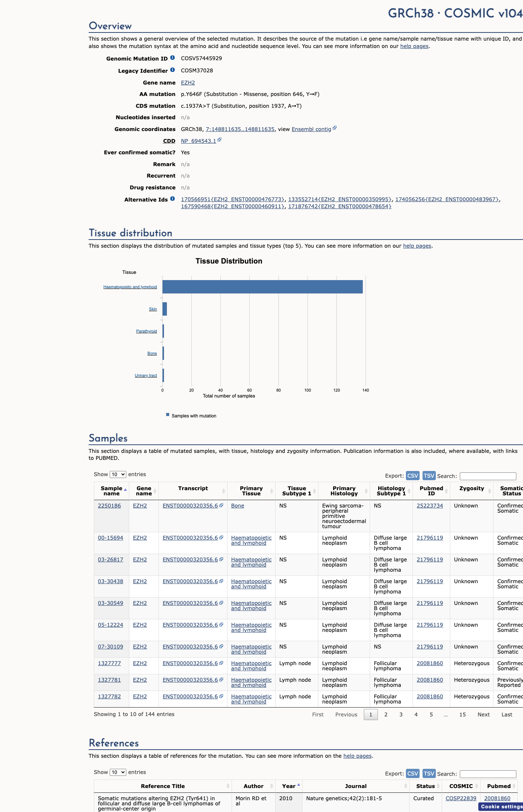Sort Samples table by Histology Subtype 1 arrows
This screenshot has width=523, height=812.
[x=409, y=491]
